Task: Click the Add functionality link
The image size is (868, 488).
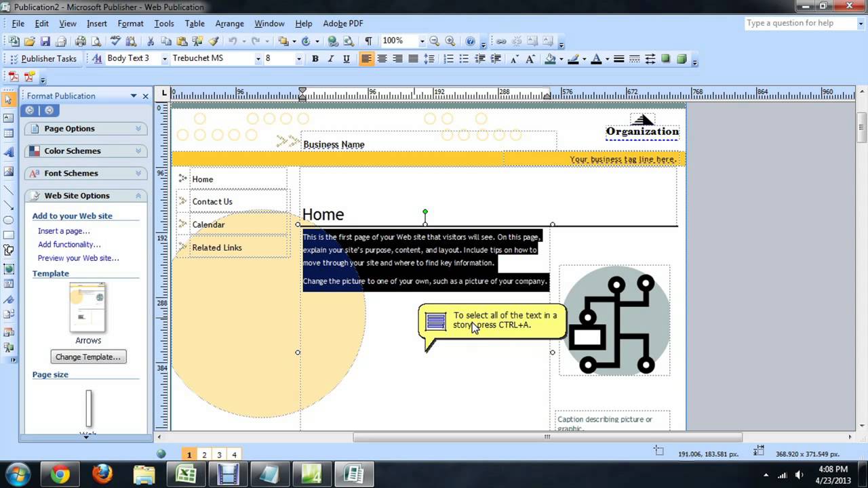Action: click(69, 245)
